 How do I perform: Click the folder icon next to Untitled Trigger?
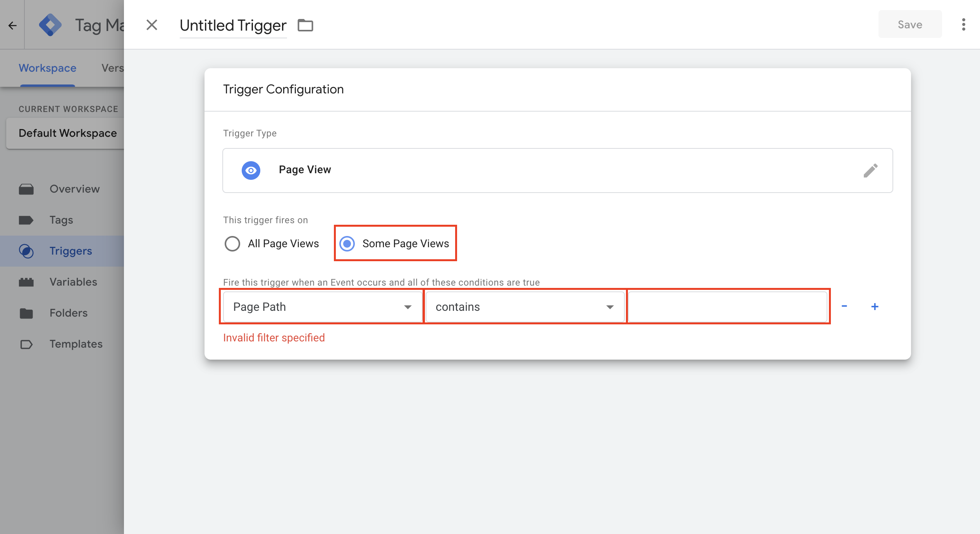305,25
